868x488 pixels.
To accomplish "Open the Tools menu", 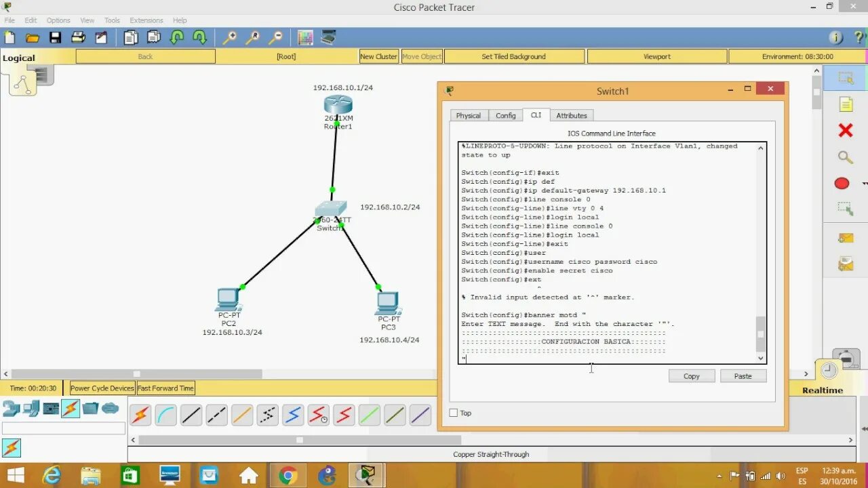I will click(x=112, y=20).
